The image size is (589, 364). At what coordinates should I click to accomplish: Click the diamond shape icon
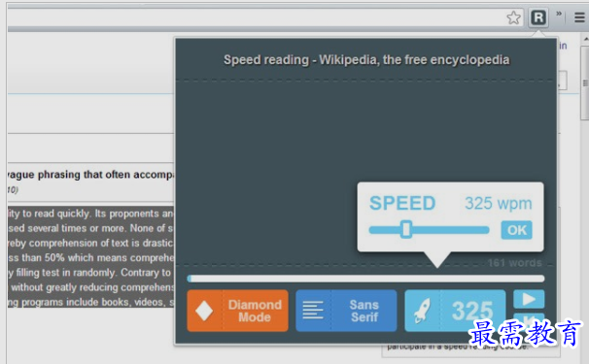[x=204, y=311]
